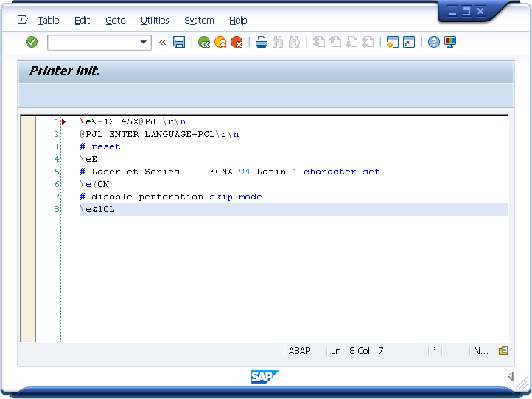Click the green Back arrow icon
532x399 pixels.
click(x=204, y=43)
